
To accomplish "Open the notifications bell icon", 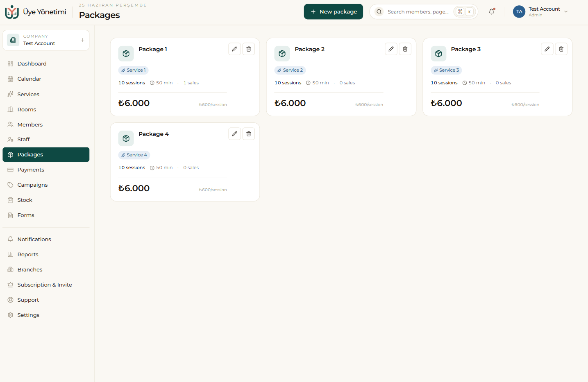I will coord(492,11).
